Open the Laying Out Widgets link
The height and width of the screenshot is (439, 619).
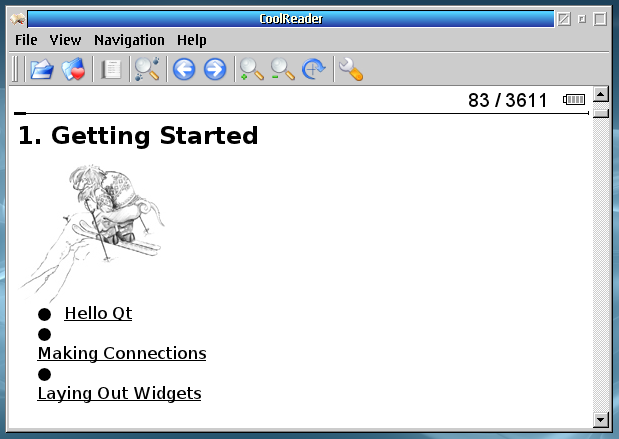tap(119, 393)
